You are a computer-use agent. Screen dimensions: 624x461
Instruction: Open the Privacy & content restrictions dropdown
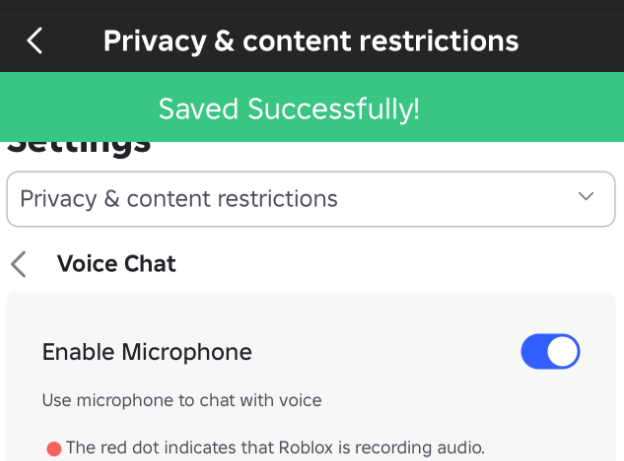tap(310, 199)
